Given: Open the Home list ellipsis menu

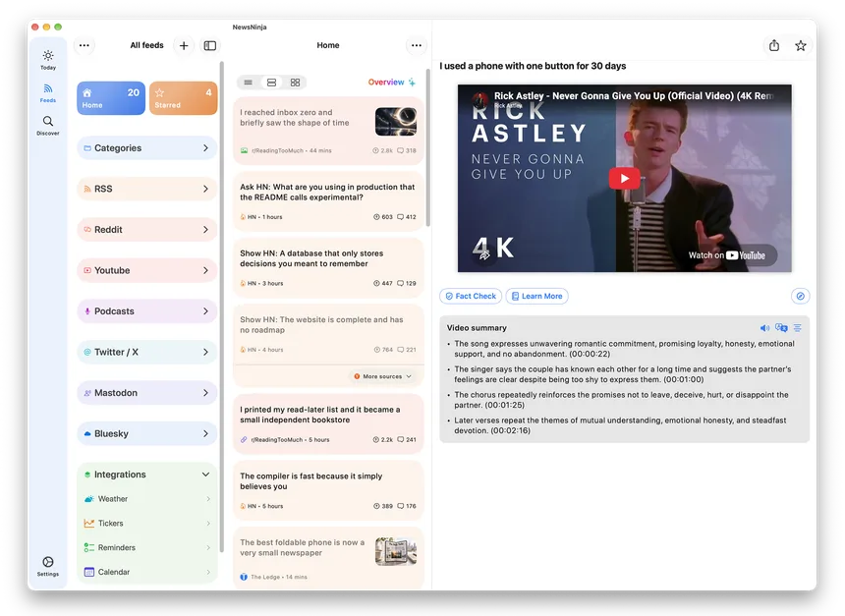Looking at the screenshot, I should [417, 45].
